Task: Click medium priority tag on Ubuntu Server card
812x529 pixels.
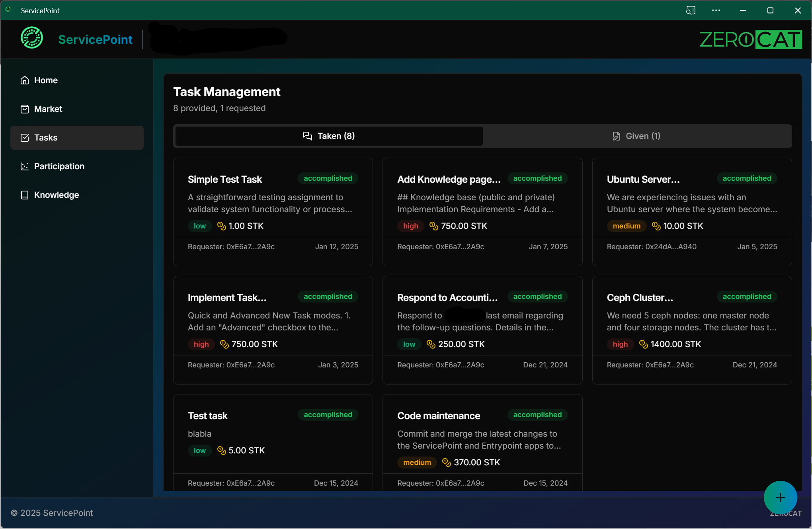Action: point(627,226)
